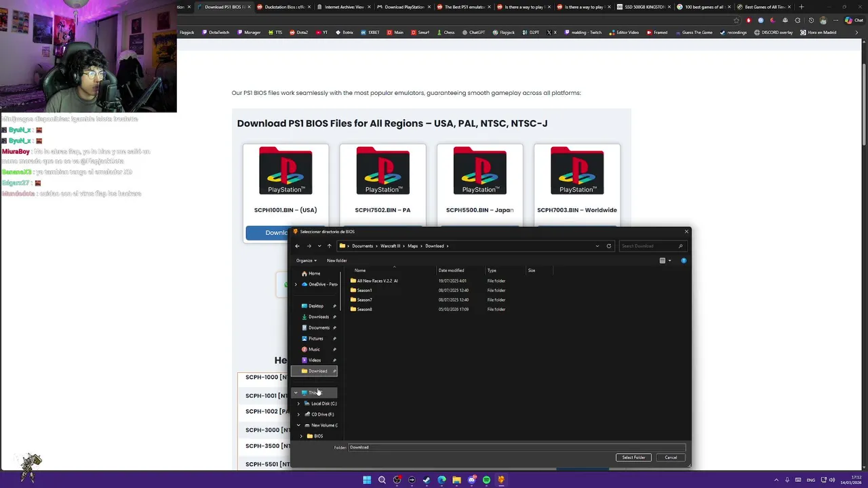Screen dimensions: 868x488
Task: Go up one folder level in dialog
Action: [329, 246]
